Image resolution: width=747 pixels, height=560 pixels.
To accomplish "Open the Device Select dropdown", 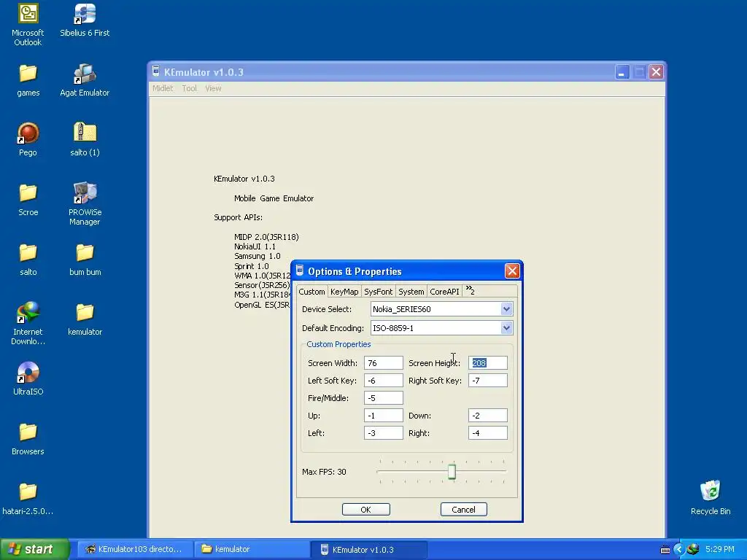I will pyautogui.click(x=506, y=309).
